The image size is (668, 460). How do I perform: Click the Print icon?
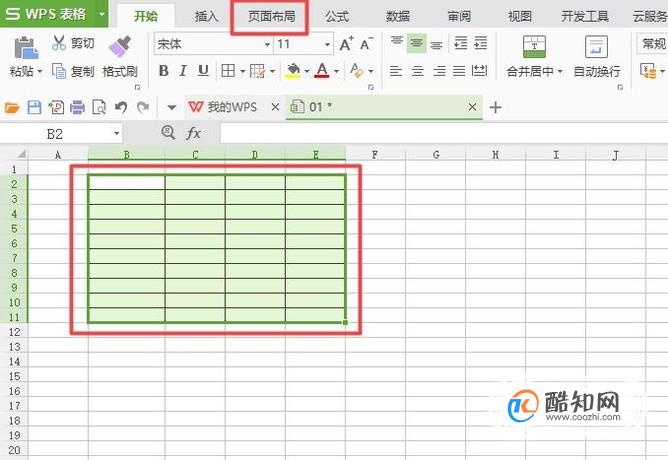78,107
